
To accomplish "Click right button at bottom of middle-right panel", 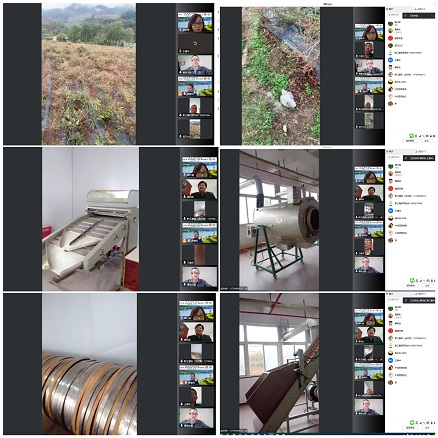I will tap(427, 285).
